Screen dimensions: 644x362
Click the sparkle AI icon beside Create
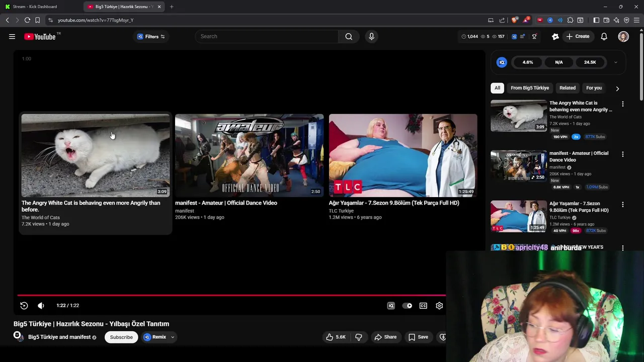click(x=555, y=36)
